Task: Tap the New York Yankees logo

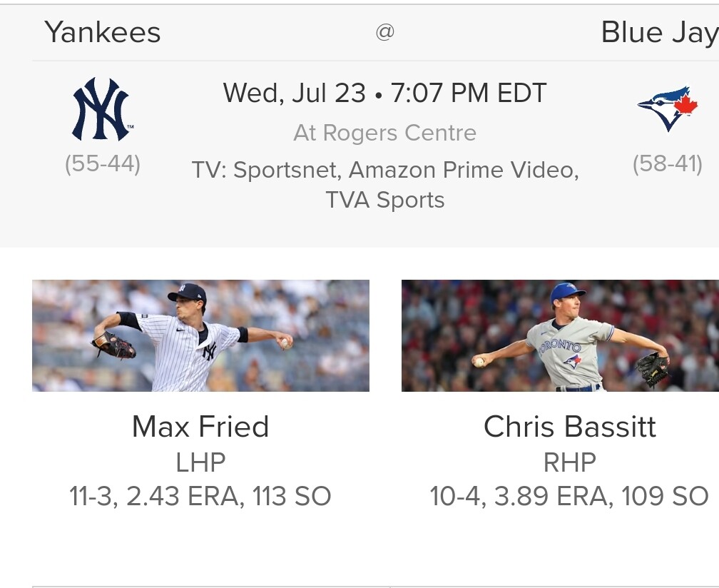Action: pos(102,109)
